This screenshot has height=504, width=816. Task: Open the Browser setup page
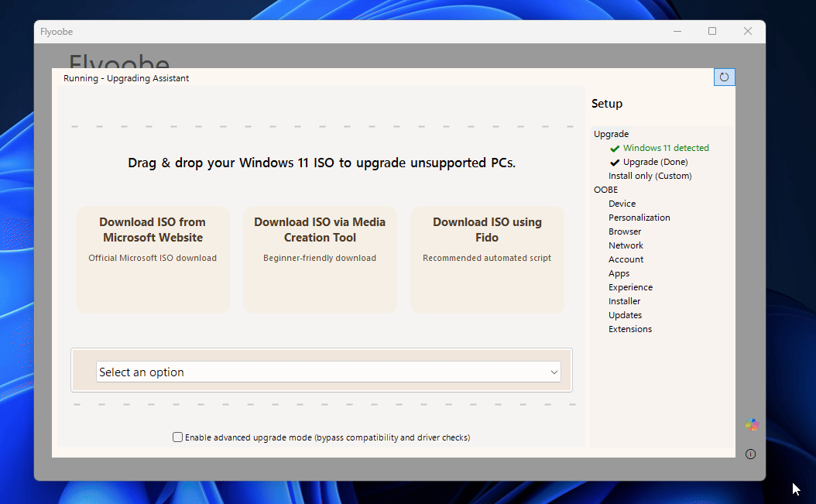(x=625, y=231)
